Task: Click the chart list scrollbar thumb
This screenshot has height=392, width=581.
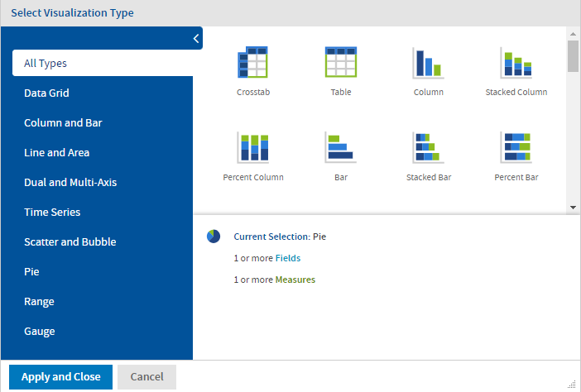Action: [573, 56]
